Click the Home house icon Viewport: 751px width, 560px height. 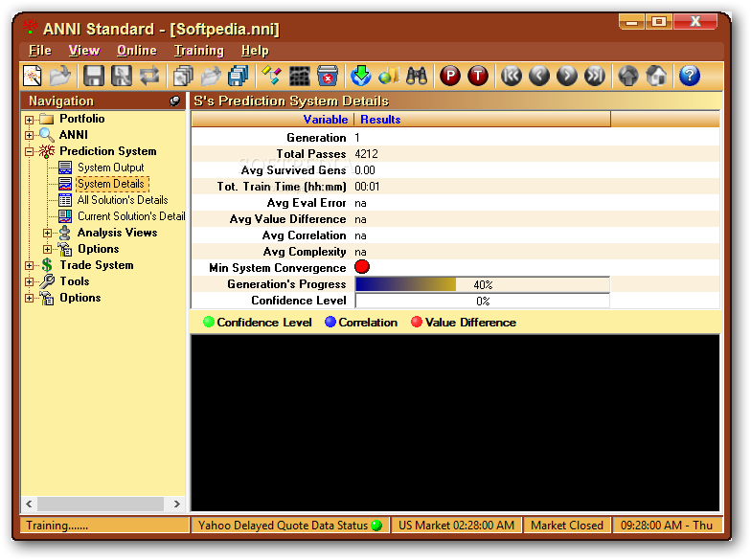point(655,76)
